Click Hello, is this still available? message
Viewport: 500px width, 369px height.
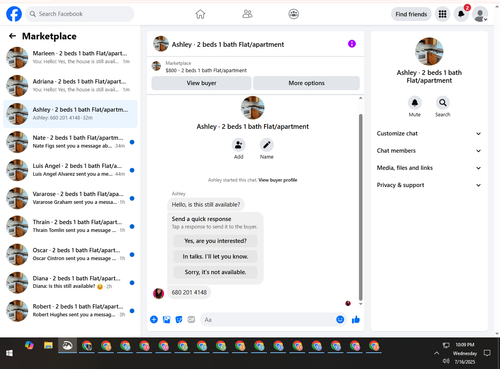pos(206,204)
